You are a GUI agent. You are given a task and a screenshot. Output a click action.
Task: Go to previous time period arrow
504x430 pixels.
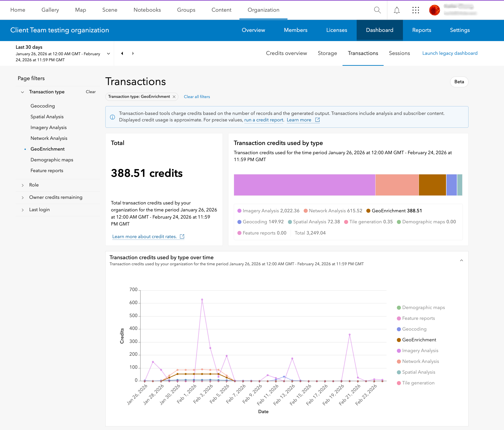122,53
